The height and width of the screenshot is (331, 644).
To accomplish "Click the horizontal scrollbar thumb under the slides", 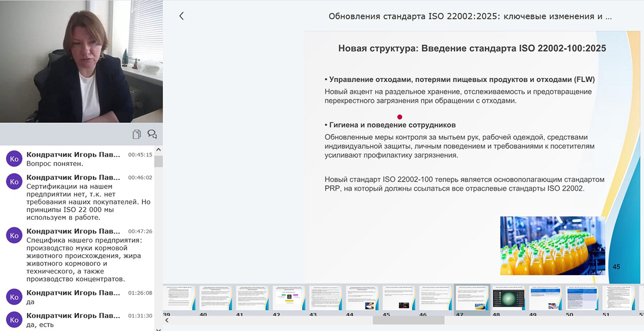I will click(408, 320).
